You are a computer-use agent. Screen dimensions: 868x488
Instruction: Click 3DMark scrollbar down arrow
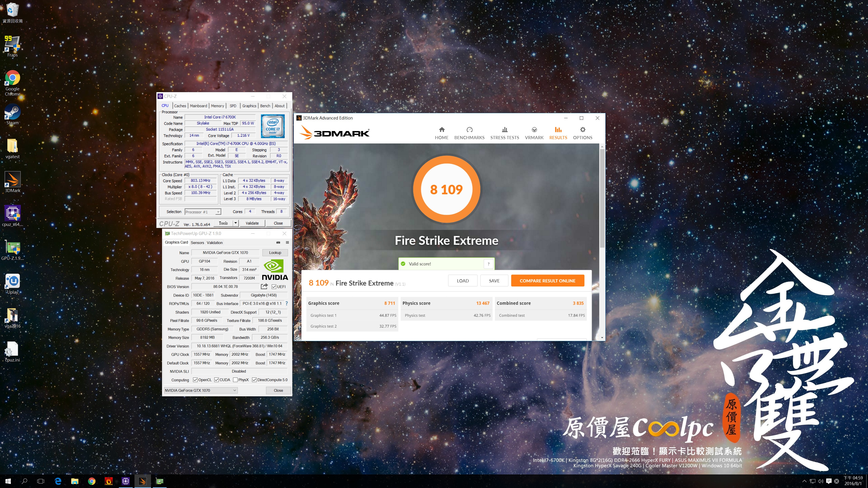pyautogui.click(x=602, y=338)
